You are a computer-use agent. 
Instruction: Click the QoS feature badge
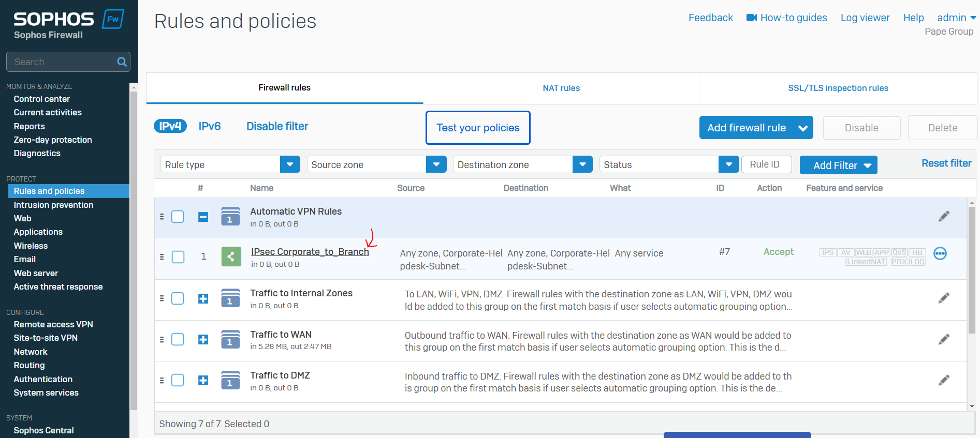click(899, 252)
